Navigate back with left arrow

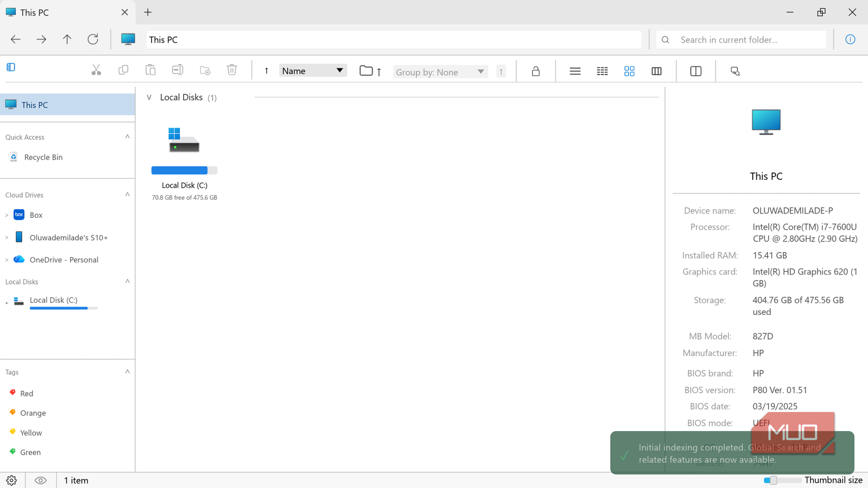15,39
